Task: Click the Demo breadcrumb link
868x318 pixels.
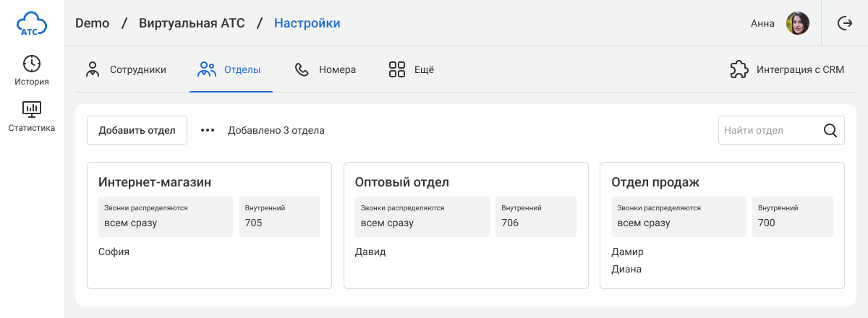Action: click(92, 23)
